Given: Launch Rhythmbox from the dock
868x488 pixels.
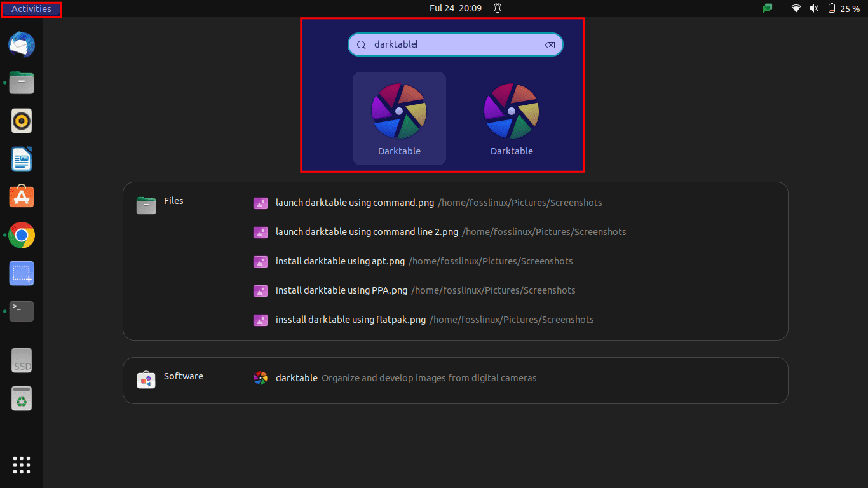Looking at the screenshot, I should click(22, 121).
